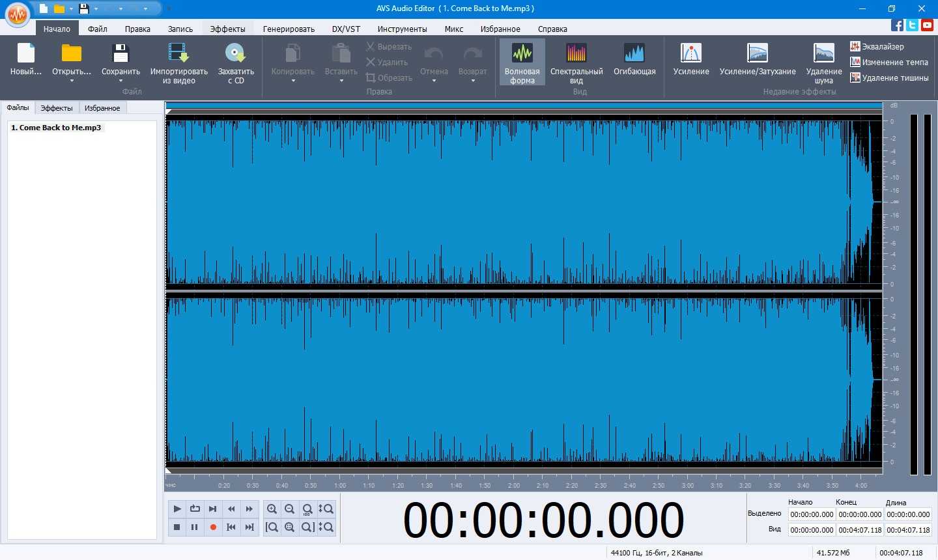
Task: Open the Инструменты ribbon tab
Action: coord(402,29)
